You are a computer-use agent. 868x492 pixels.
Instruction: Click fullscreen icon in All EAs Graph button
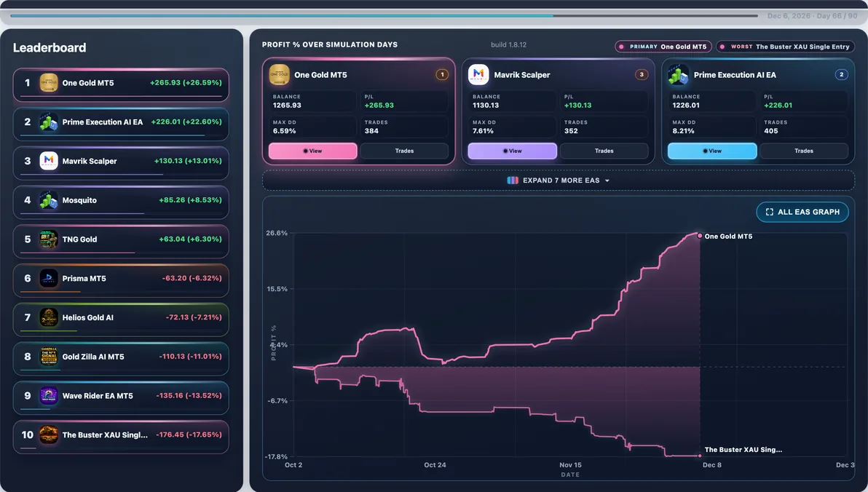[x=770, y=212]
